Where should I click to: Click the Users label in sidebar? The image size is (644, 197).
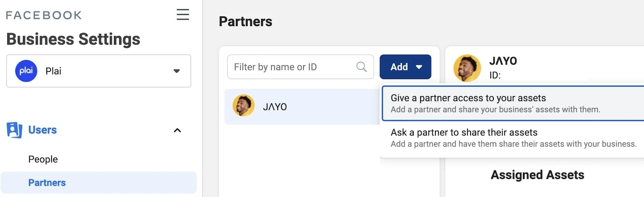(42, 130)
